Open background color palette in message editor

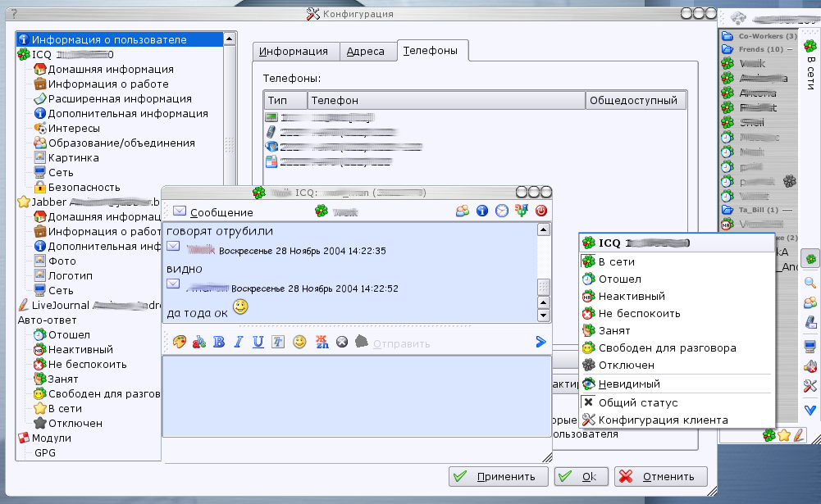pyautogui.click(x=180, y=343)
